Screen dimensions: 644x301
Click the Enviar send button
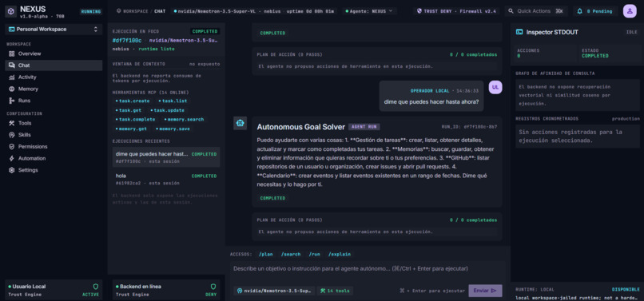tap(485, 291)
